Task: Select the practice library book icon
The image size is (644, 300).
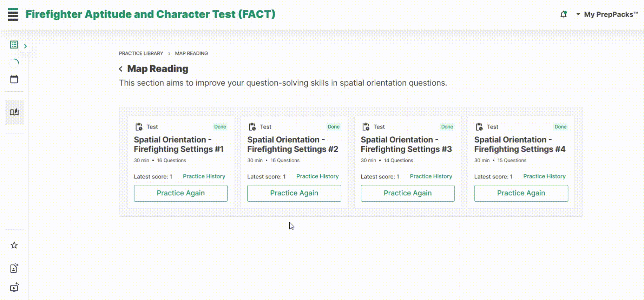Action: click(14, 112)
